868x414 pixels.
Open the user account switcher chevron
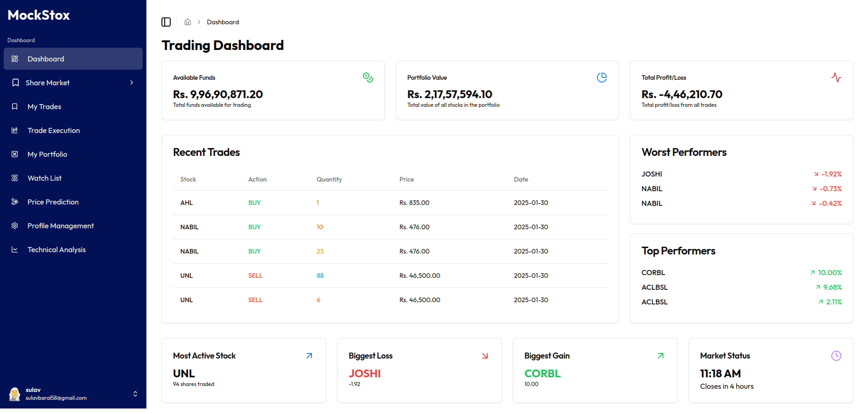click(x=135, y=394)
